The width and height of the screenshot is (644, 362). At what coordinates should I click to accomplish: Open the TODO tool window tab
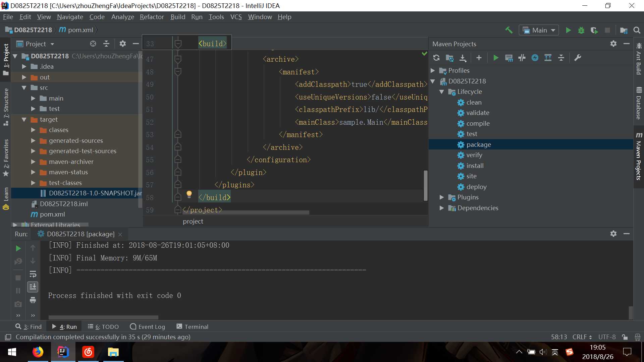(x=103, y=326)
